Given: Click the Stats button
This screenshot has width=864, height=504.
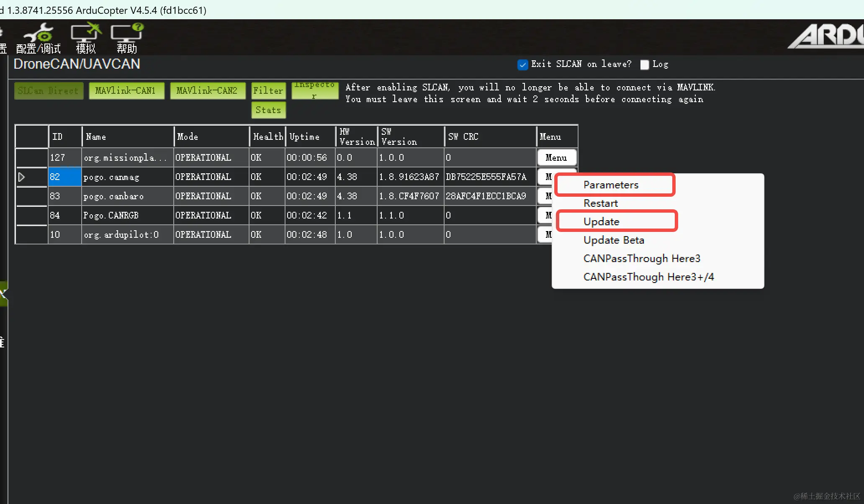Looking at the screenshot, I should click(268, 110).
